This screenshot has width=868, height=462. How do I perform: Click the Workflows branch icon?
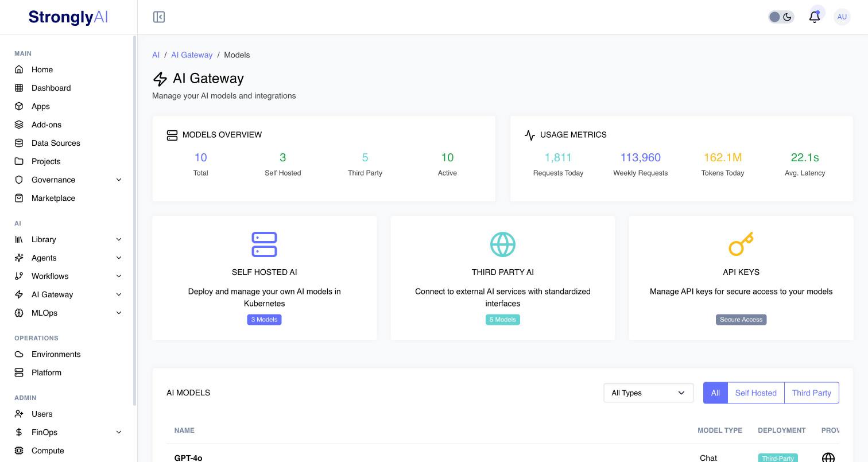[x=19, y=276]
